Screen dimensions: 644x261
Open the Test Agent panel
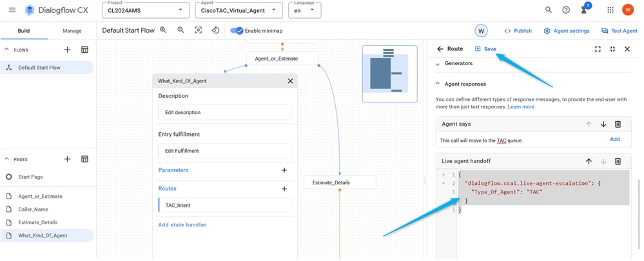click(620, 31)
